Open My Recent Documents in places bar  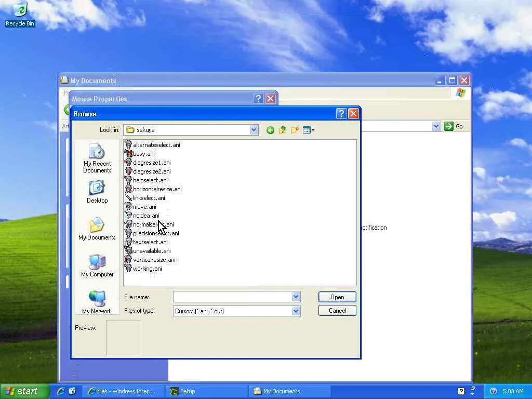pyautogui.click(x=97, y=158)
